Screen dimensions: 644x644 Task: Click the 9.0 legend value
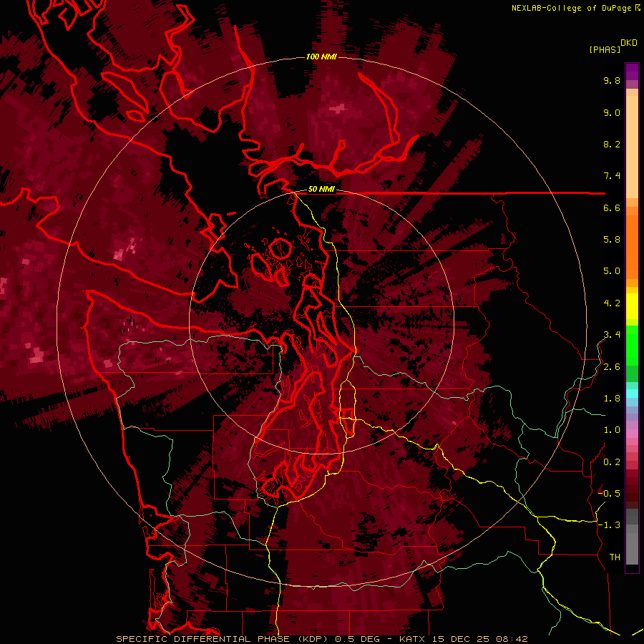pos(612,112)
